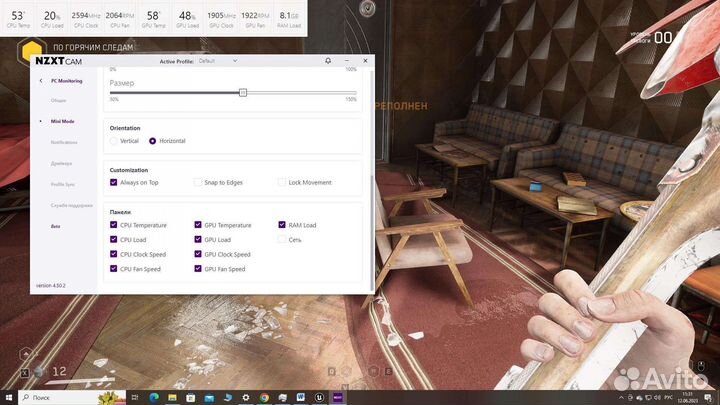Open the network icon in system tray
The width and height of the screenshot is (720, 405).
(648, 398)
